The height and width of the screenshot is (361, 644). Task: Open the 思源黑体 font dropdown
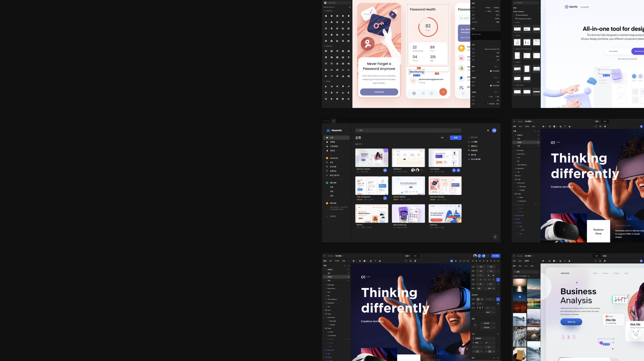[x=483, y=339]
